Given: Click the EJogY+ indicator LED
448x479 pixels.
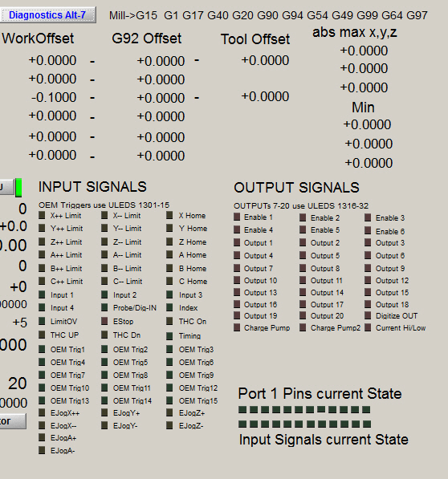Looking at the screenshot, I should tap(104, 412).
